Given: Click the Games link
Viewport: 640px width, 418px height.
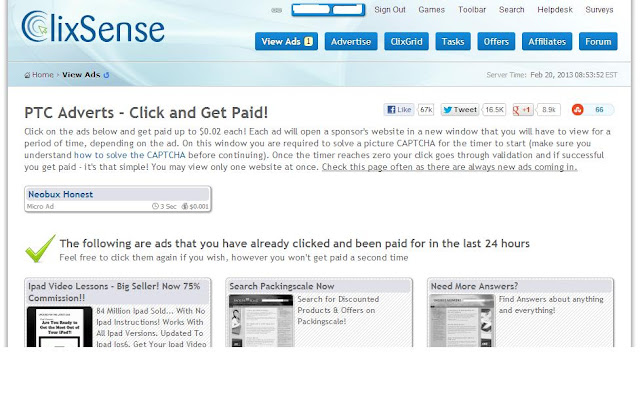Looking at the screenshot, I should [x=431, y=10].
